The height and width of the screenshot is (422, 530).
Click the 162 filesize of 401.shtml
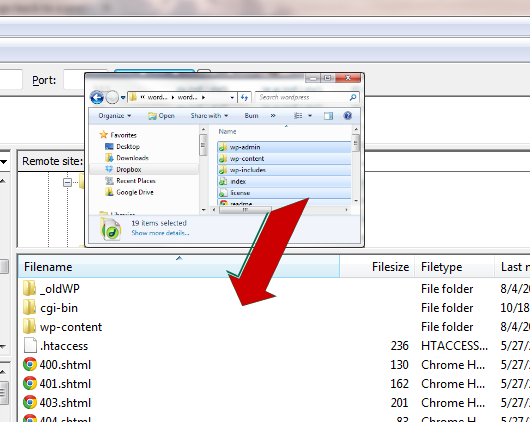click(400, 384)
